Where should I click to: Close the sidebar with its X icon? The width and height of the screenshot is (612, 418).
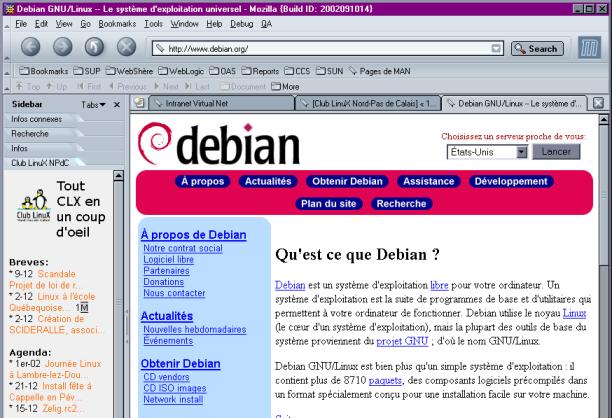[x=117, y=104]
